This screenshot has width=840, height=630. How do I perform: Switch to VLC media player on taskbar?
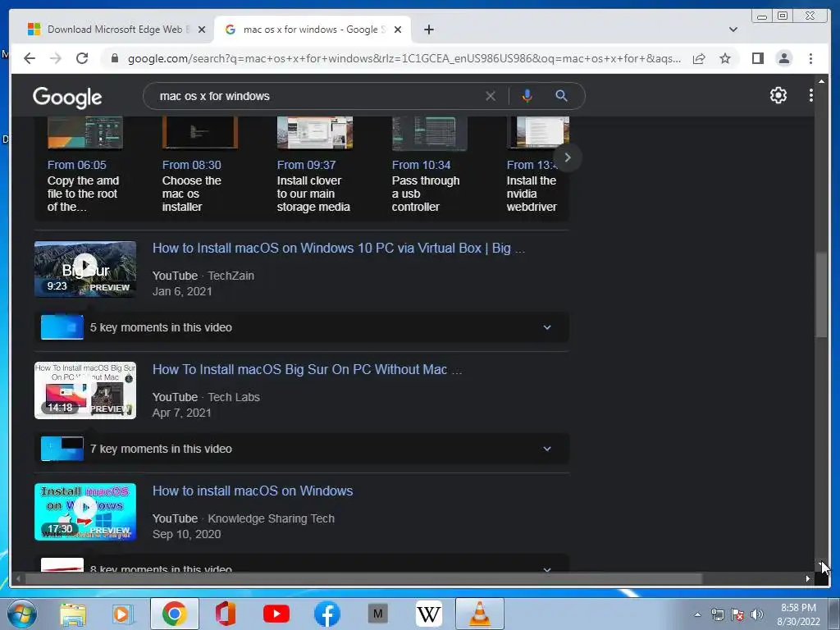point(479,614)
